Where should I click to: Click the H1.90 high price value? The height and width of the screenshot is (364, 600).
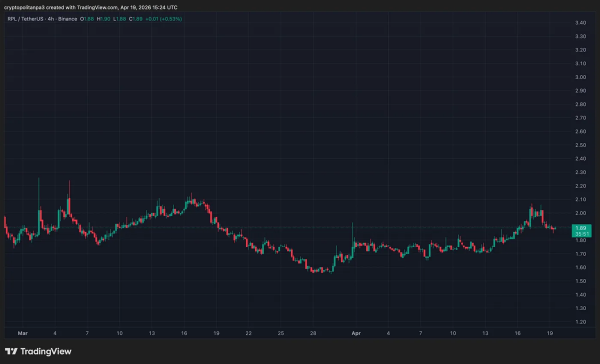tap(105, 19)
